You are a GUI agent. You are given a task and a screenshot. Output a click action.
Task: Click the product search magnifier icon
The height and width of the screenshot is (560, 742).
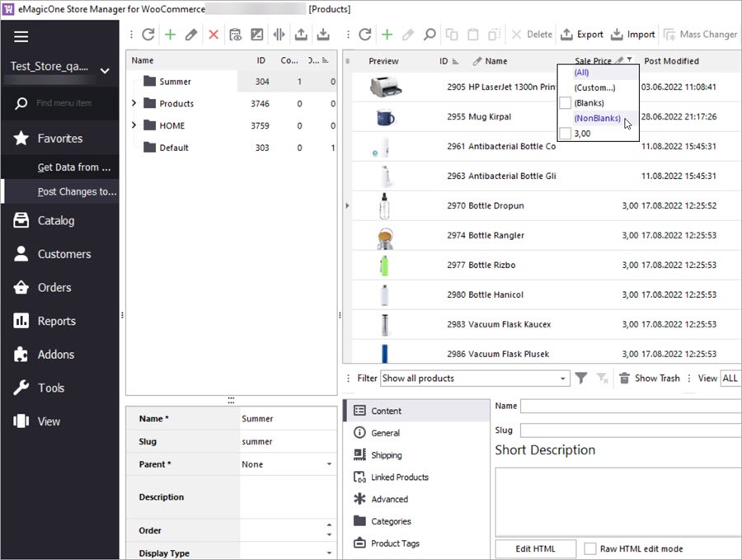click(430, 35)
